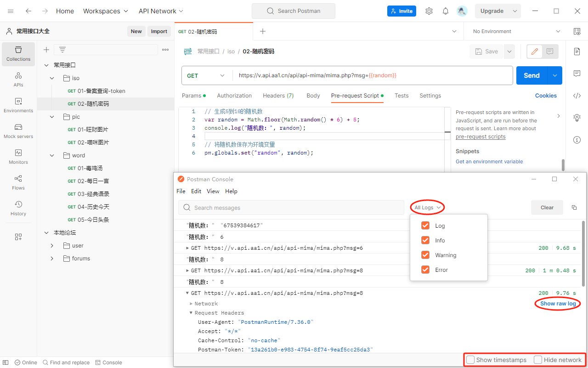Expand the Network section in console

pyautogui.click(x=191, y=304)
